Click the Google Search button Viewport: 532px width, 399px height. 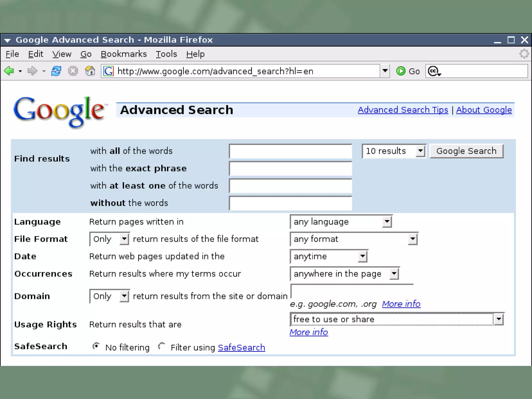(466, 151)
